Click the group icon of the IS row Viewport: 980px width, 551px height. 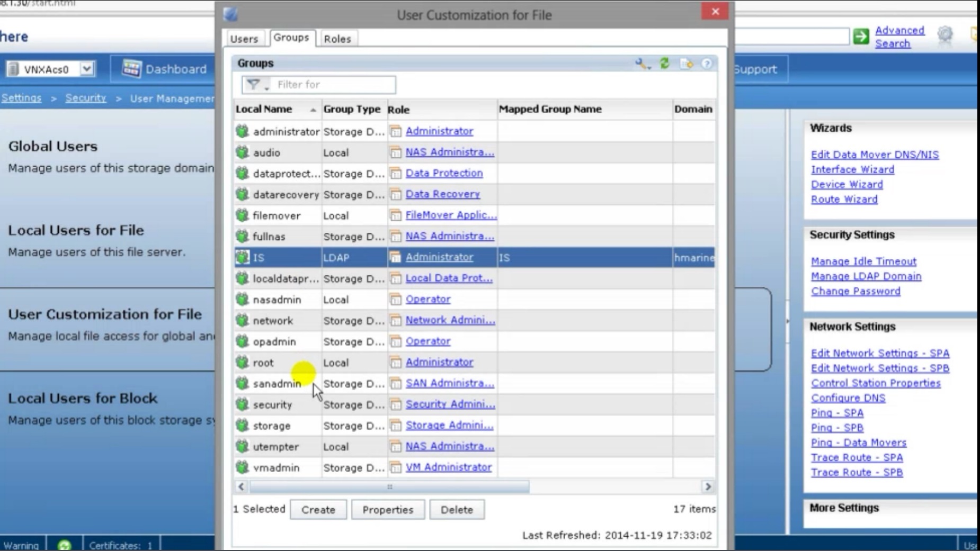[242, 257]
